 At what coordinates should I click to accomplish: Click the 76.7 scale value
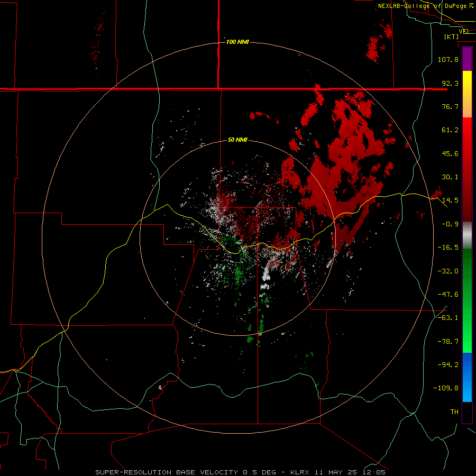tap(450, 106)
